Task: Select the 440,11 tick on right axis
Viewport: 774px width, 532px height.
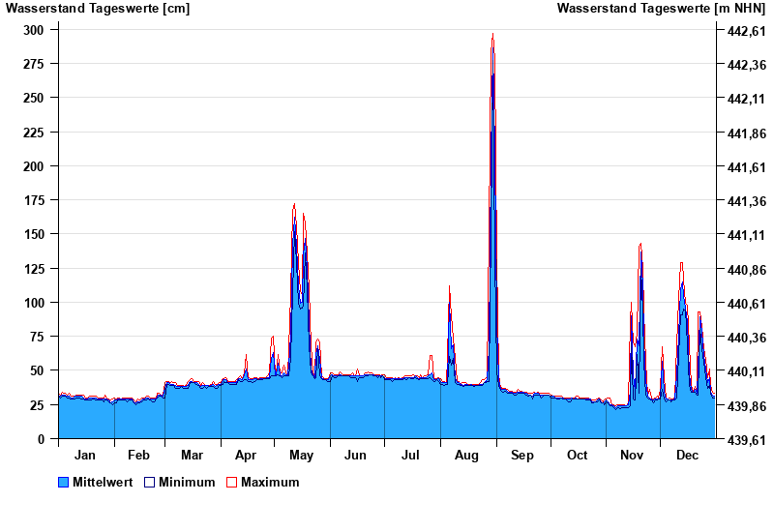Action: [x=745, y=371]
